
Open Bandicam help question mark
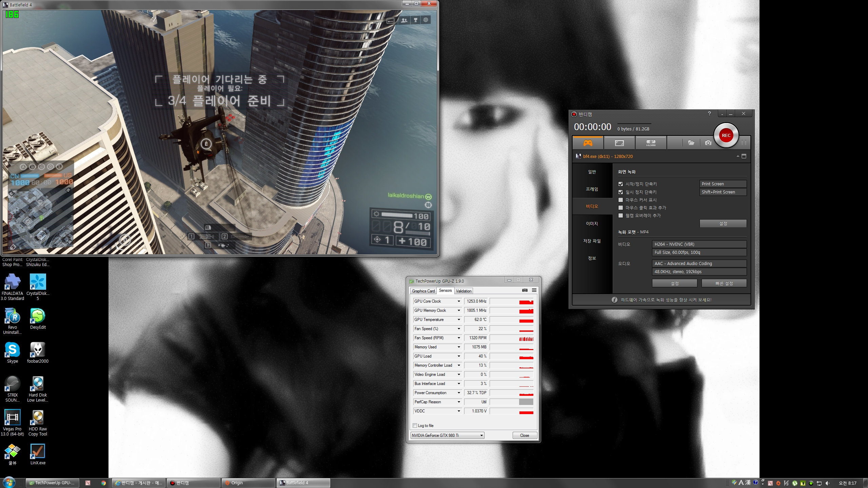click(x=709, y=114)
